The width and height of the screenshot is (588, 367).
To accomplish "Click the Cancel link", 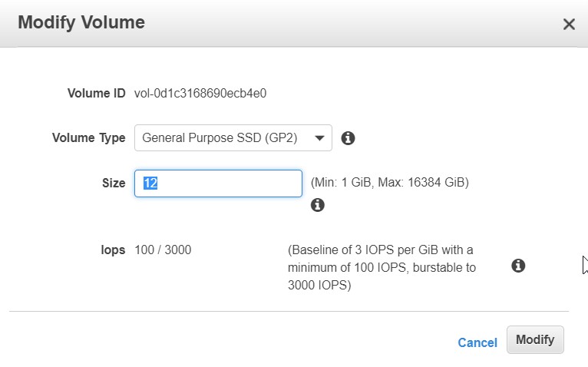I will click(x=477, y=342).
